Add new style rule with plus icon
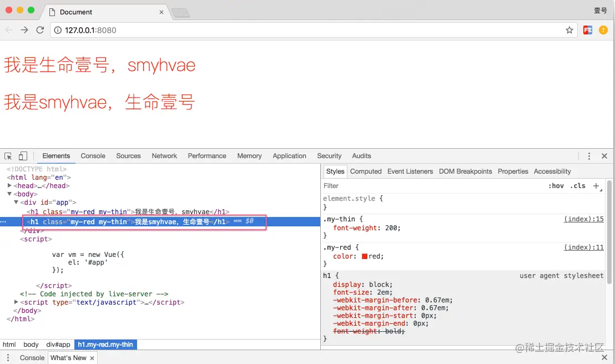 click(x=596, y=186)
